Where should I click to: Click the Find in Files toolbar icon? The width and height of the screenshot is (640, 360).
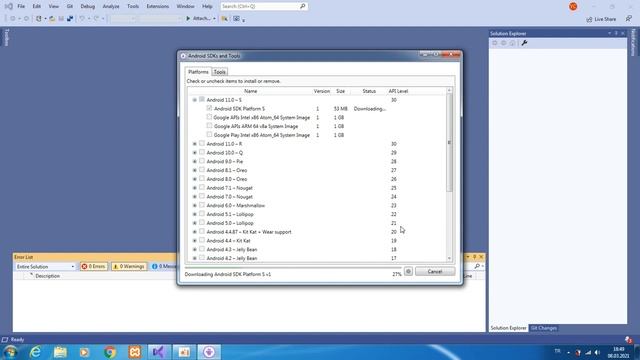224,19
